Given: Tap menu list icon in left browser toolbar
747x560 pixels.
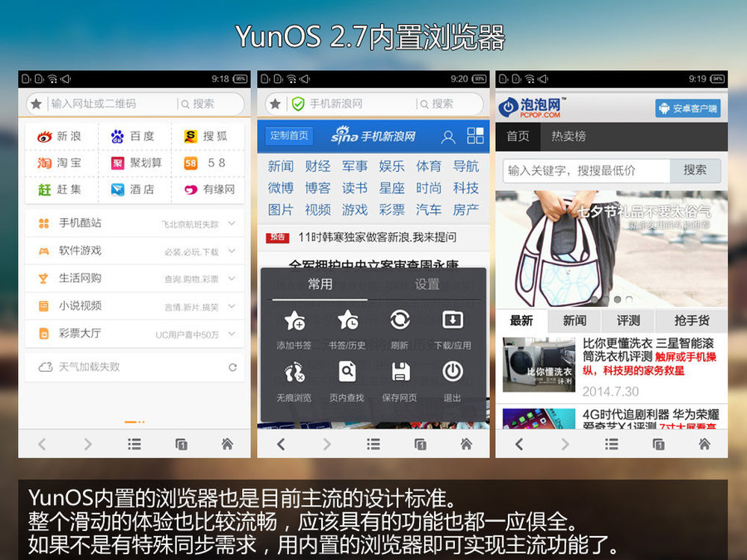Looking at the screenshot, I should pyautogui.click(x=134, y=444).
